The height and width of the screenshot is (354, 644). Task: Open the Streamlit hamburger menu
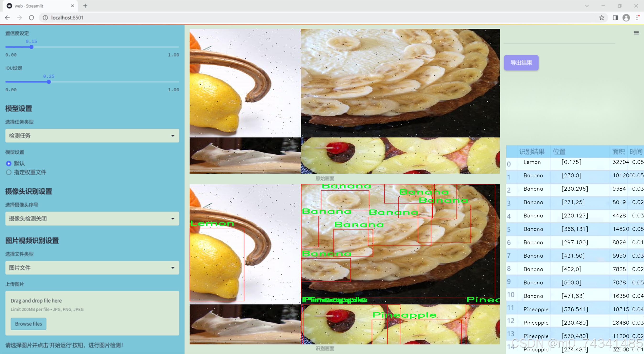pos(636,33)
